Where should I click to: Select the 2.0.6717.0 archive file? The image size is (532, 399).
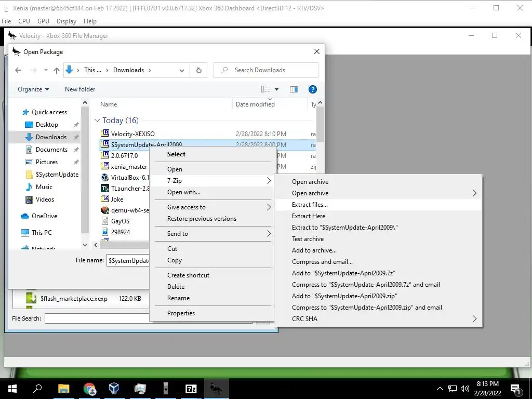click(x=124, y=156)
